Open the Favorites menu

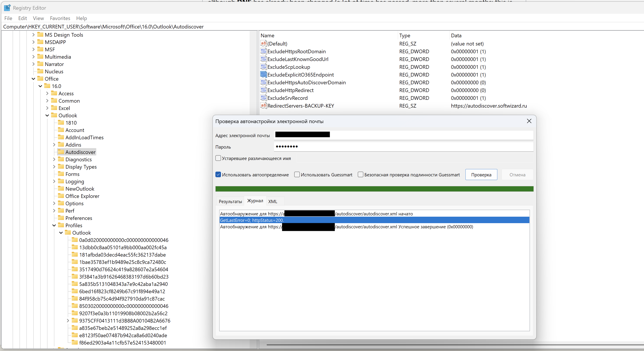(60, 18)
